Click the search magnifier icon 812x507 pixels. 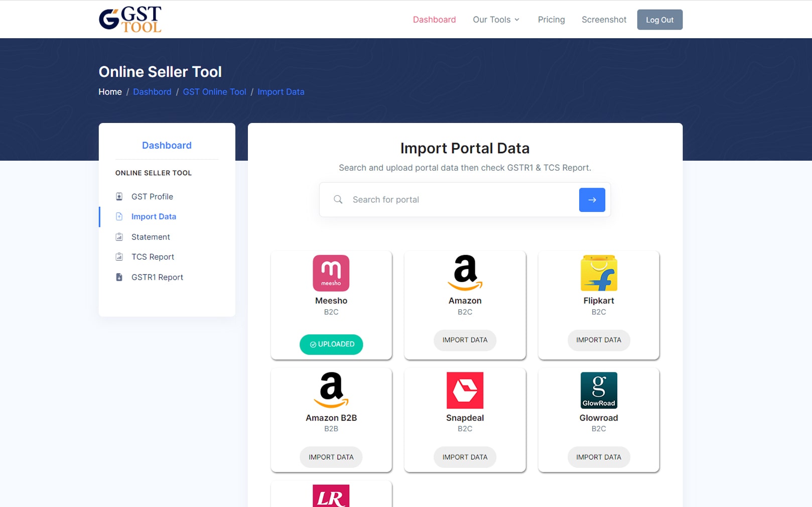338,199
